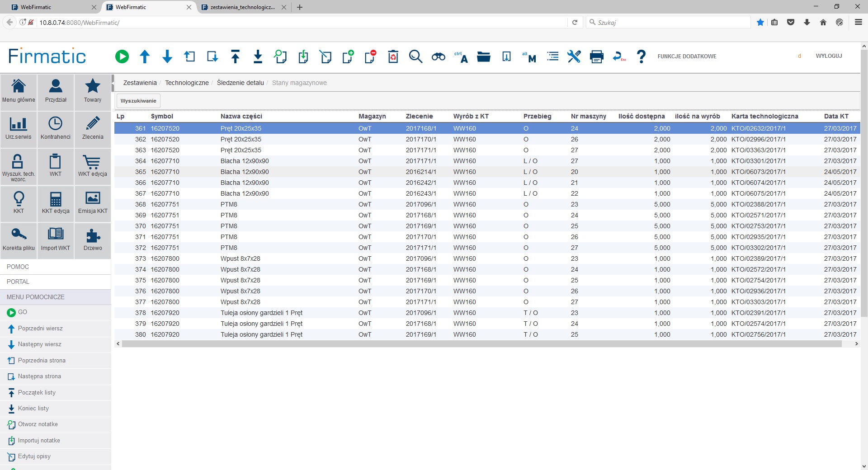The width and height of the screenshot is (868, 470).
Task: Click the WYLOGUJ logout link
Action: click(x=829, y=56)
